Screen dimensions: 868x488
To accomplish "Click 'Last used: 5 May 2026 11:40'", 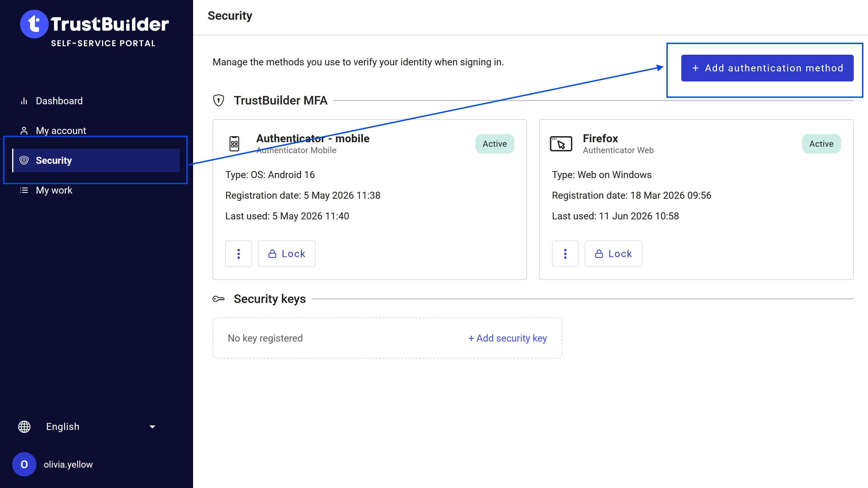I will click(287, 216).
